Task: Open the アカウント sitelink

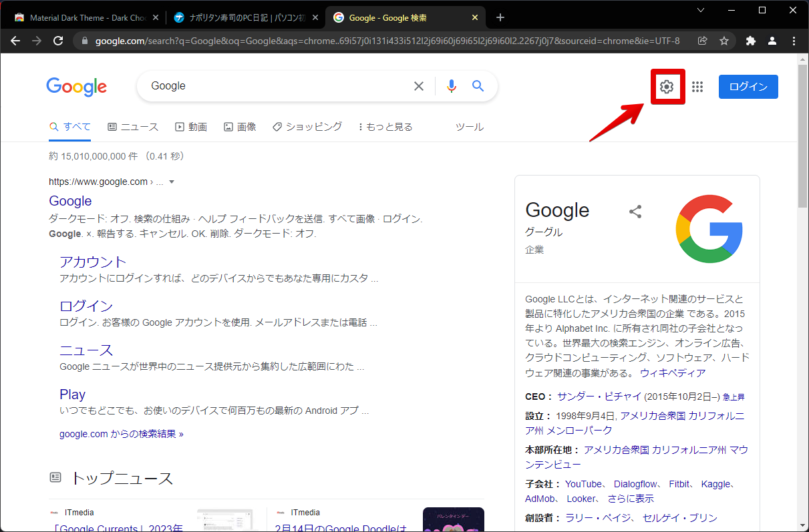Action: (x=93, y=262)
